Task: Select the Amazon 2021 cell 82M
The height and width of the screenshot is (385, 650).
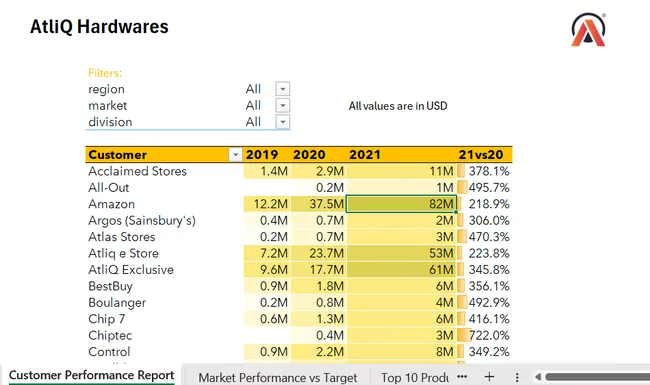Action: (x=401, y=204)
